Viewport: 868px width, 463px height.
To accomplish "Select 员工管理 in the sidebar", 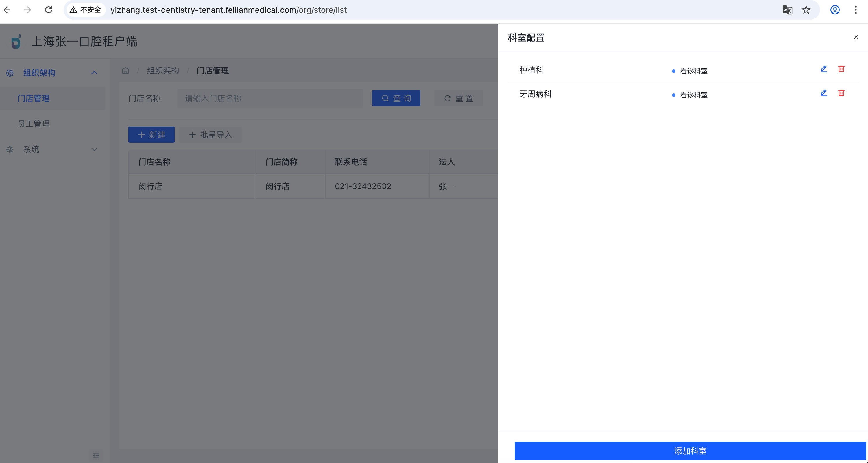I will 53,124.
